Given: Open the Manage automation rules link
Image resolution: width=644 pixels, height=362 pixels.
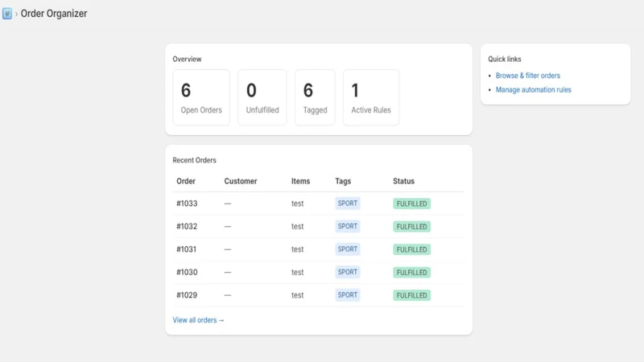Looking at the screenshot, I should tap(533, 89).
